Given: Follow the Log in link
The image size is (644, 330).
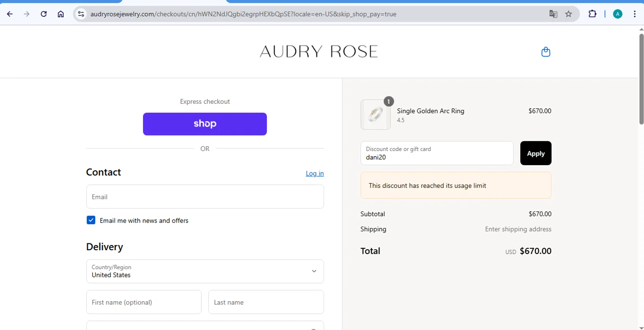Looking at the screenshot, I should [x=315, y=173].
